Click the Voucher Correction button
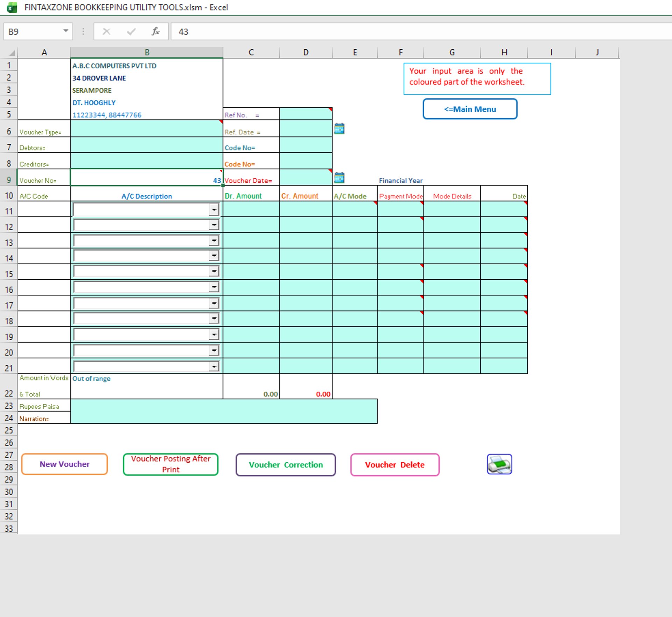Viewport: 672px width, 617px height. [286, 465]
